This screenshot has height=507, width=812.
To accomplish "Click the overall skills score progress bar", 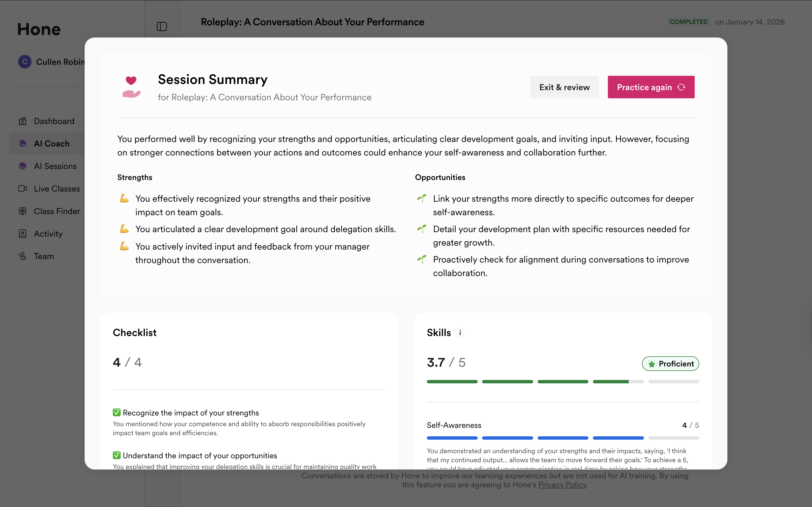I will tap(563, 382).
